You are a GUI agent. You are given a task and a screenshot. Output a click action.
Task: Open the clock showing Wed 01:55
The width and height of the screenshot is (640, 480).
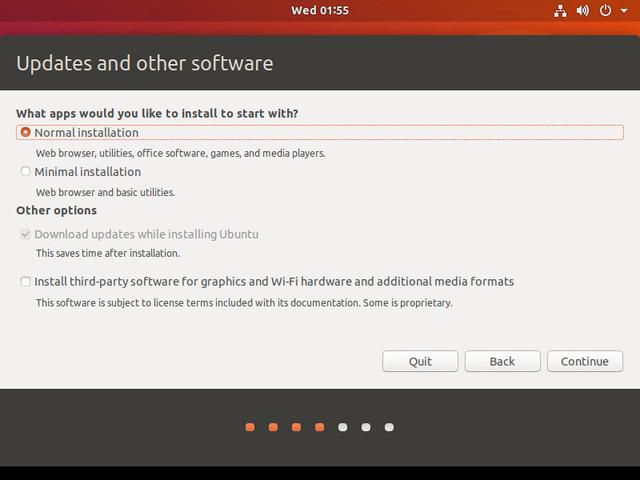point(320,10)
